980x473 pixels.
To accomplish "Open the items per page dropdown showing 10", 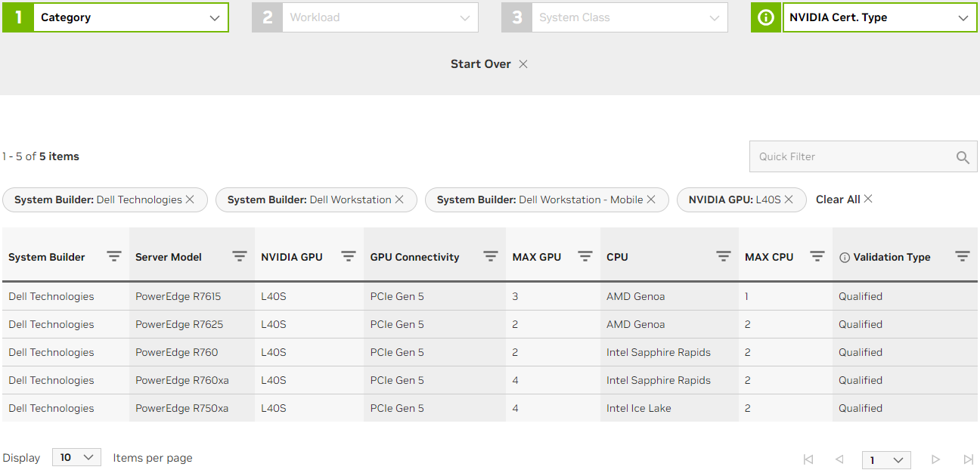I will click(76, 457).
